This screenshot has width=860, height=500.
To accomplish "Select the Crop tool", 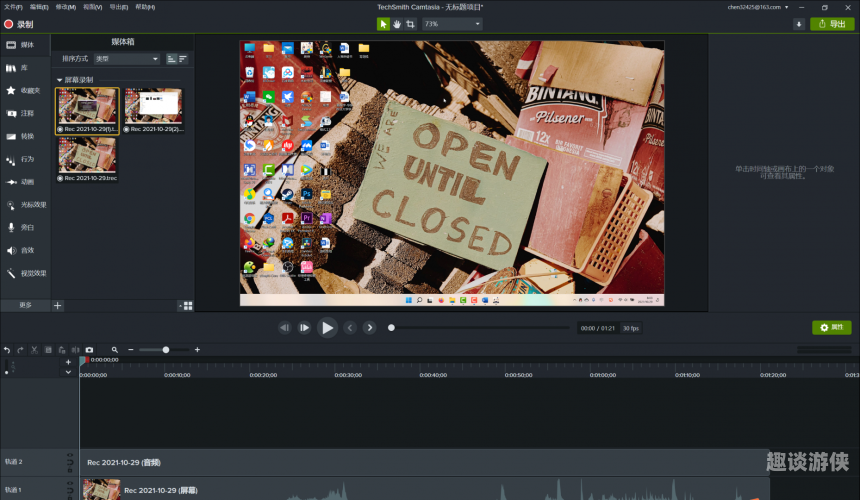I will 410,24.
